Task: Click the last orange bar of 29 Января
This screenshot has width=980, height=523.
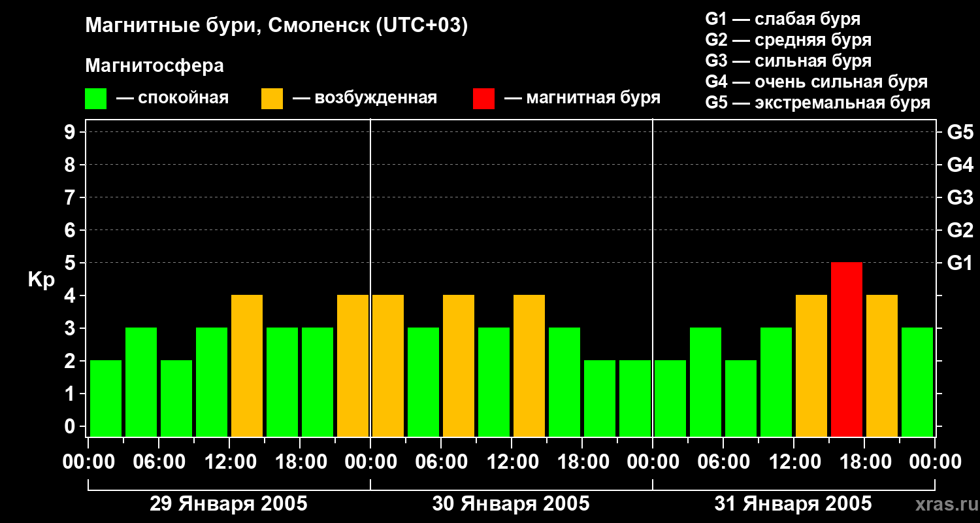Action: (x=353, y=365)
